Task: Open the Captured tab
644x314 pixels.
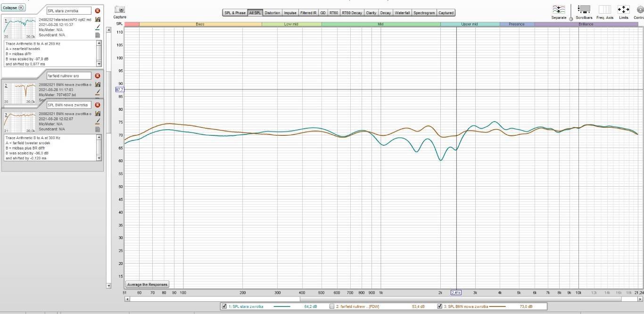Action: pyautogui.click(x=446, y=13)
